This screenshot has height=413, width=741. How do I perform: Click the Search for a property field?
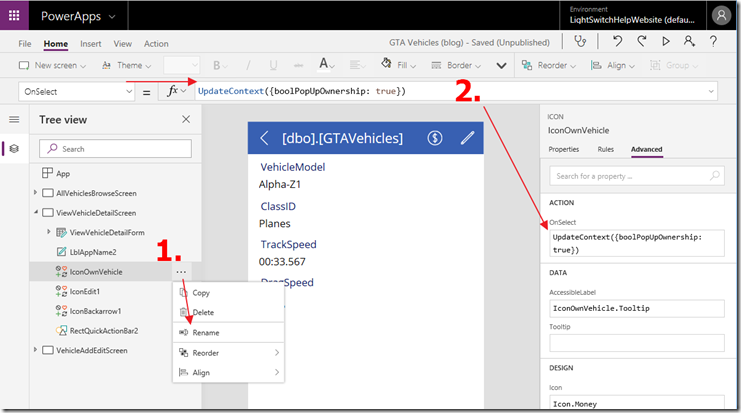[637, 176]
